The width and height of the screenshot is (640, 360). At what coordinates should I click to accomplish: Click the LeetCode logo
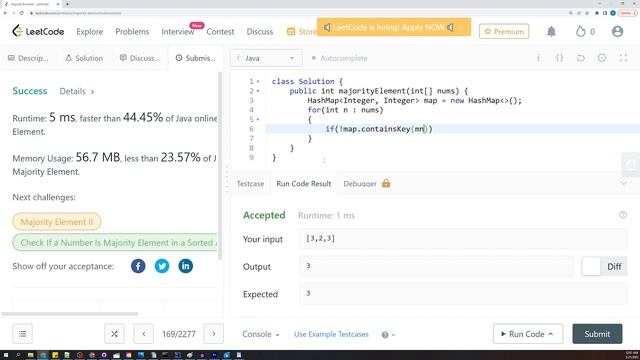tap(38, 31)
